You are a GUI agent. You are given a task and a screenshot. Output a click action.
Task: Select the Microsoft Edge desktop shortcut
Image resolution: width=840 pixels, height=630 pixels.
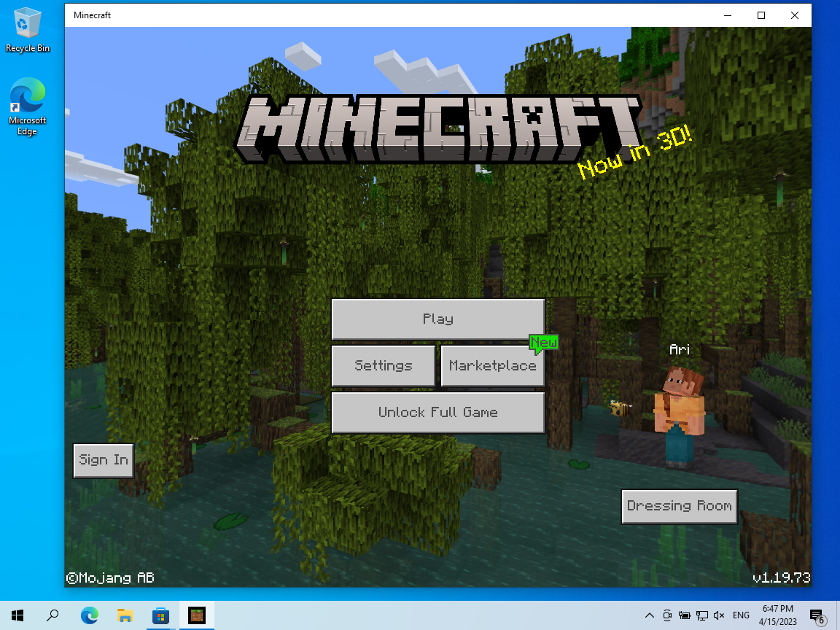click(27, 107)
